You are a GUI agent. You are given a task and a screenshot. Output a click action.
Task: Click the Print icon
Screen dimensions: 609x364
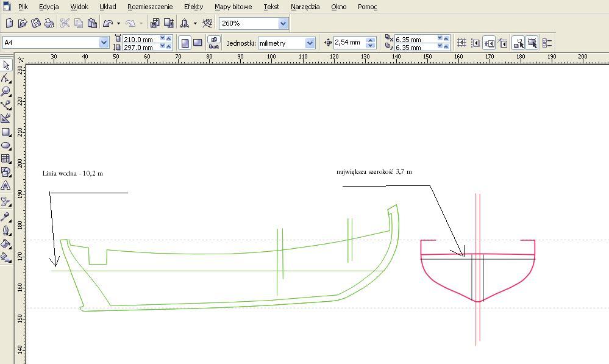[x=49, y=23]
